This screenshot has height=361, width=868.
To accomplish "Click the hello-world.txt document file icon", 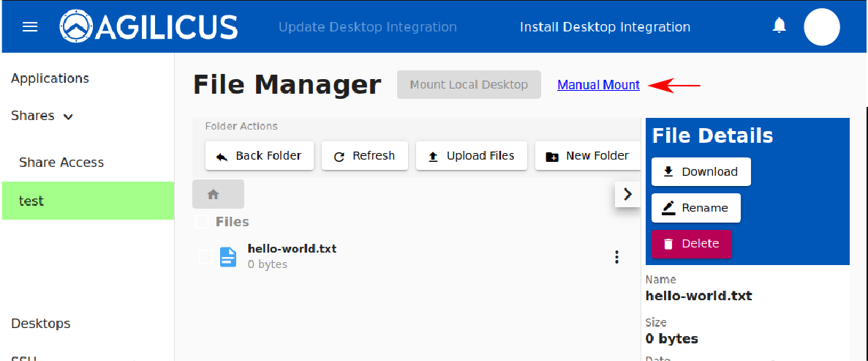I will tap(228, 256).
